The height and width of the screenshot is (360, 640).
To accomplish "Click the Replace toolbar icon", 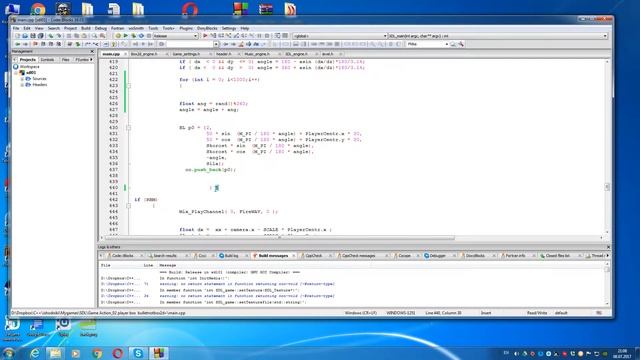I will tap(102, 36).
